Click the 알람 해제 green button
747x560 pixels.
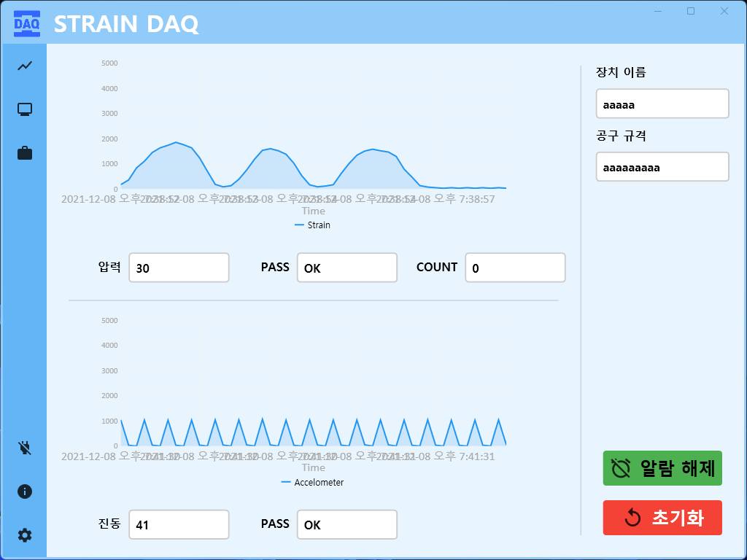662,468
